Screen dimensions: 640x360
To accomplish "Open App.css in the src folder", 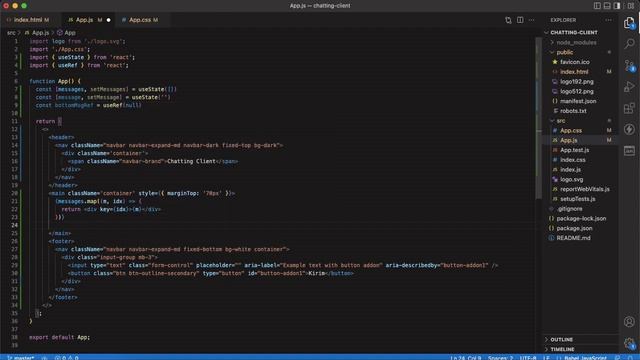I will (571, 131).
